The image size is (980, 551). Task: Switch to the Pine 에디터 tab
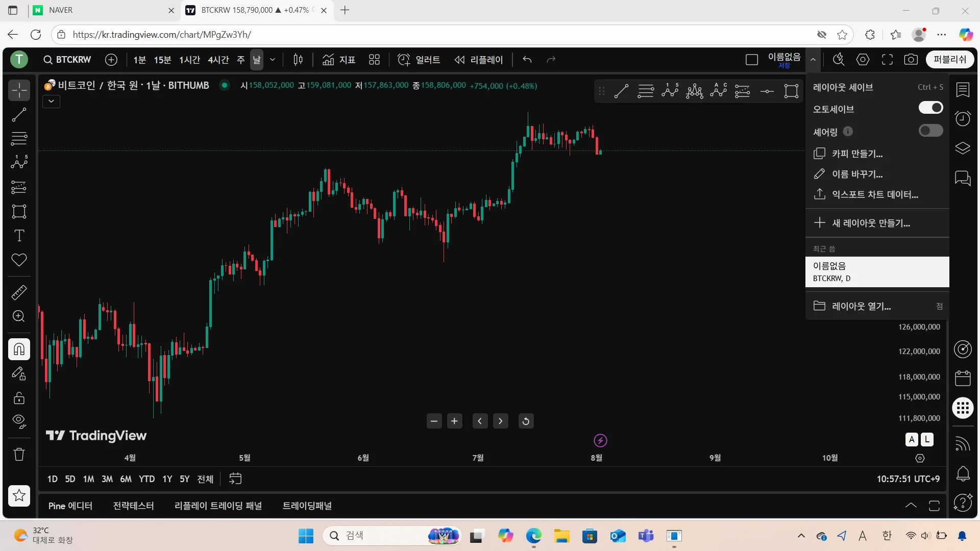tap(70, 506)
